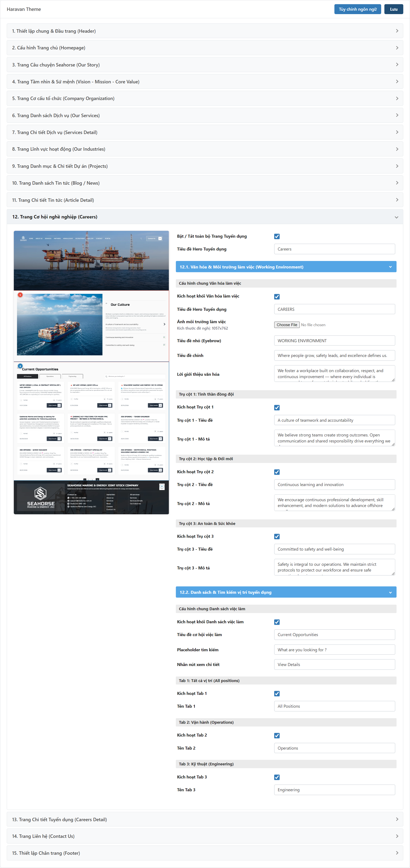The image size is (410, 868).
Task: Click the Careers hero title input
Action: coord(334,249)
